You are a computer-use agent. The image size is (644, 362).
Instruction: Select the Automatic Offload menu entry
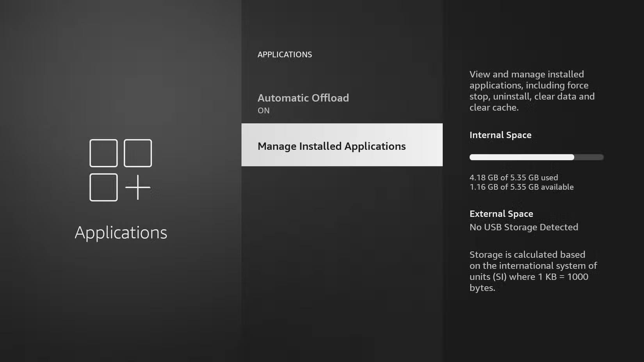(303, 98)
